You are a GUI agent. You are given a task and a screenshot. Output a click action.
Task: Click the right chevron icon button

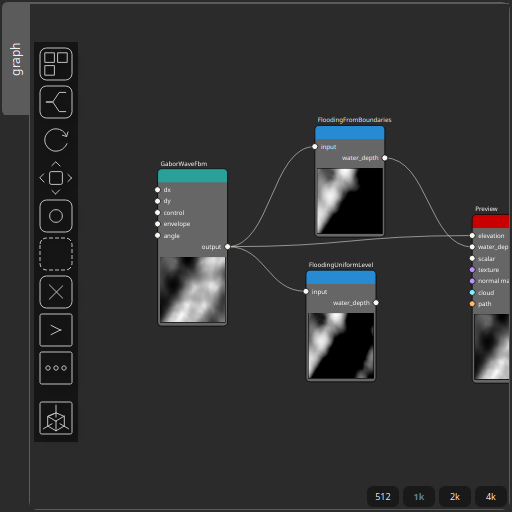click(56, 330)
